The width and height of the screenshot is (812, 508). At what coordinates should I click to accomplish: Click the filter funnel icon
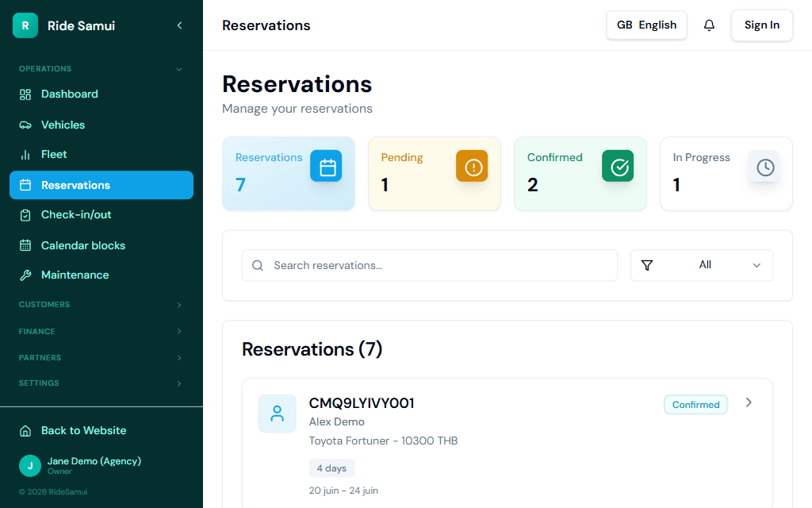click(647, 265)
